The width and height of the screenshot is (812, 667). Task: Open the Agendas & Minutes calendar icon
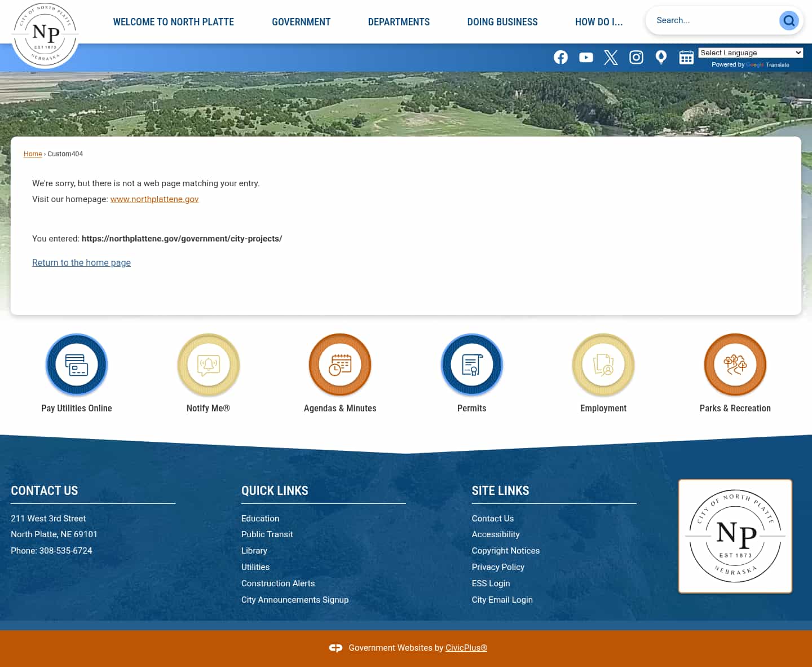point(340,365)
